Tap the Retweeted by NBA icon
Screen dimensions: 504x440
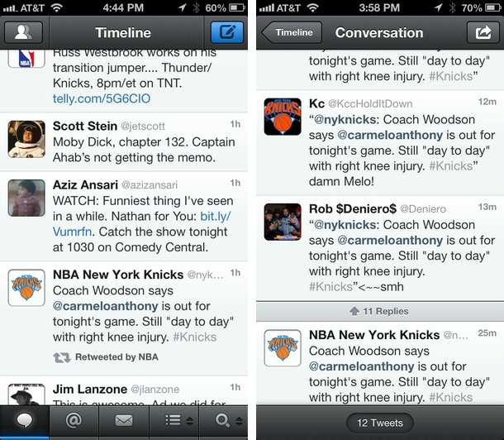pos(61,357)
